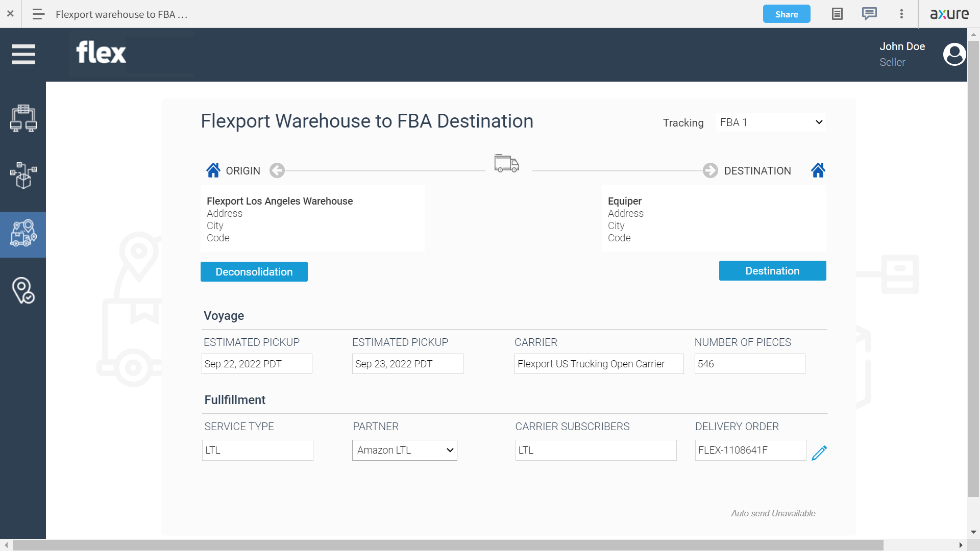The width and height of the screenshot is (980, 551).
Task: Open the location check sidebar panel
Action: pos(23,291)
